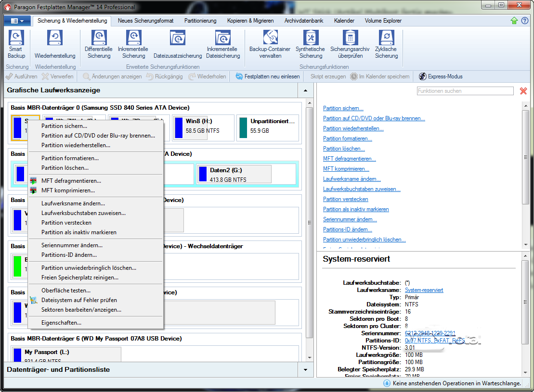Select the Daten2 (G:) partition block
534x392 pixels.
click(x=234, y=174)
